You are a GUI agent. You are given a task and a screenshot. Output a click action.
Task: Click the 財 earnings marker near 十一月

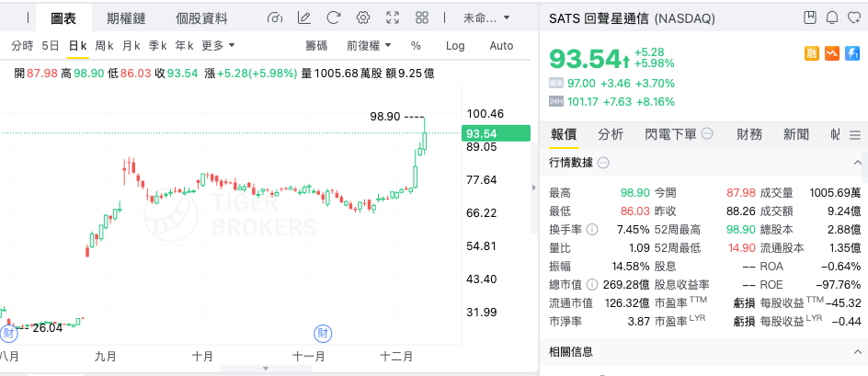[x=323, y=332]
